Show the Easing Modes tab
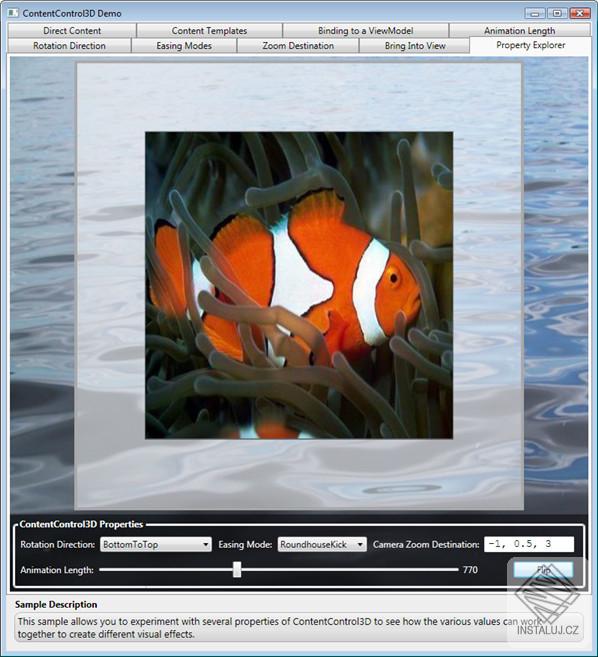The height and width of the screenshot is (657, 598). point(184,46)
